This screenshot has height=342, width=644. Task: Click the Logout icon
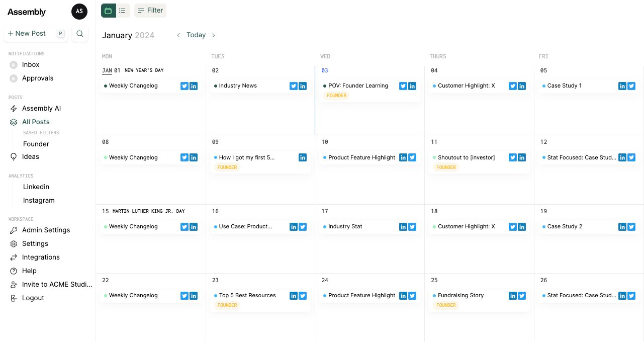coord(14,298)
